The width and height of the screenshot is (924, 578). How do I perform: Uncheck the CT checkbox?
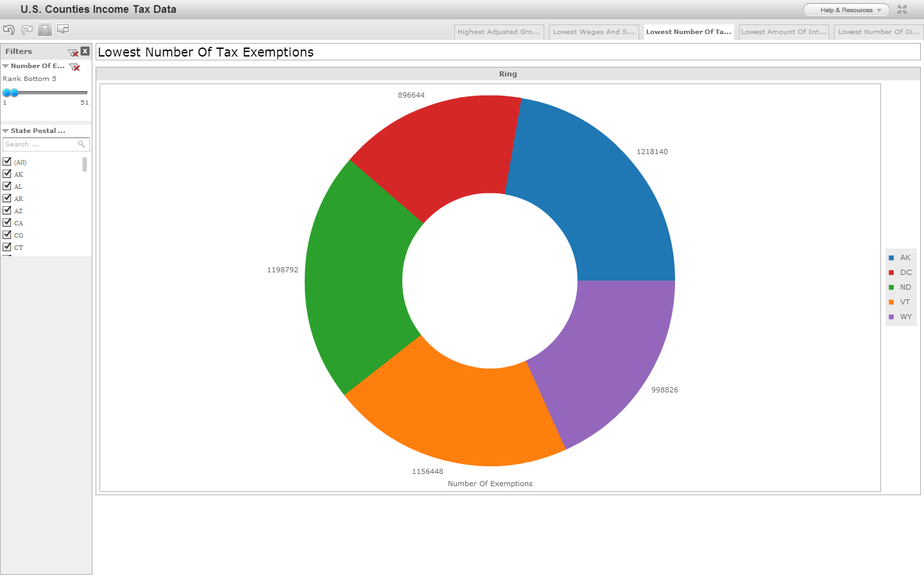tap(7, 247)
